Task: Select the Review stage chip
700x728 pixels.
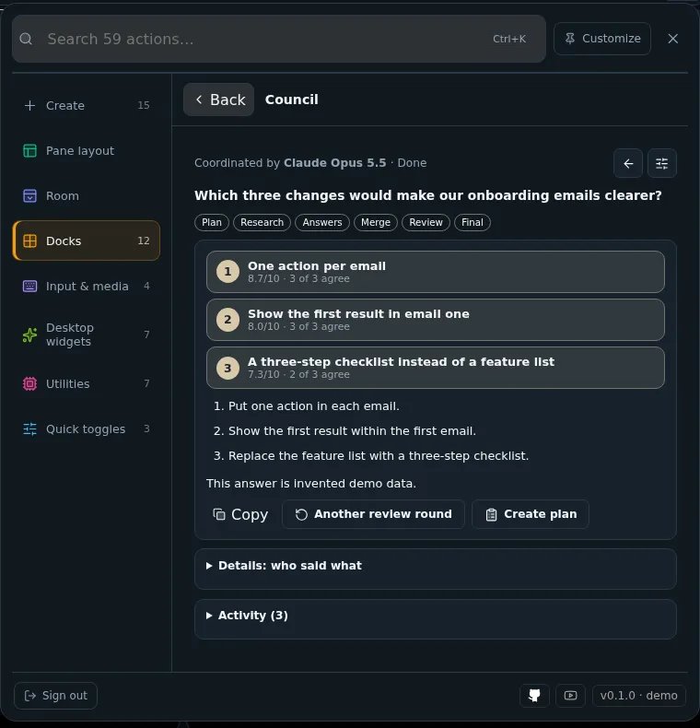Action: pyautogui.click(x=426, y=222)
